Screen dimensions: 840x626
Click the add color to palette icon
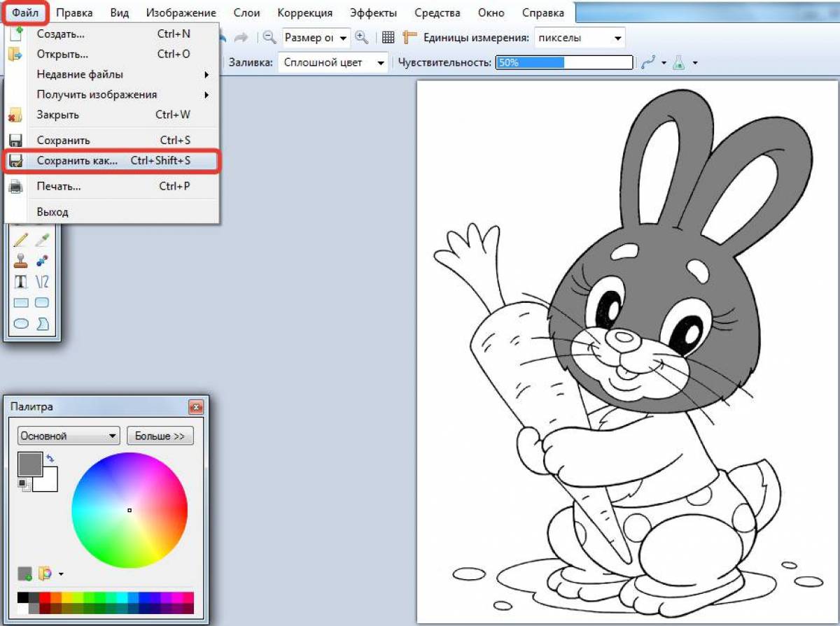tap(24, 574)
